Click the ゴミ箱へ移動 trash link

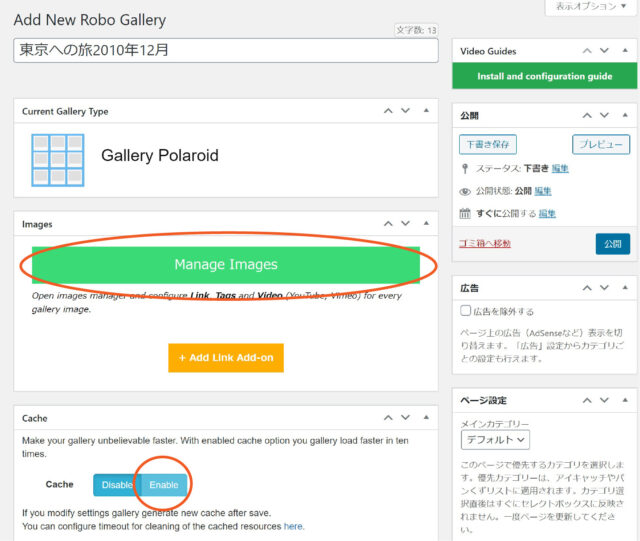pos(484,243)
